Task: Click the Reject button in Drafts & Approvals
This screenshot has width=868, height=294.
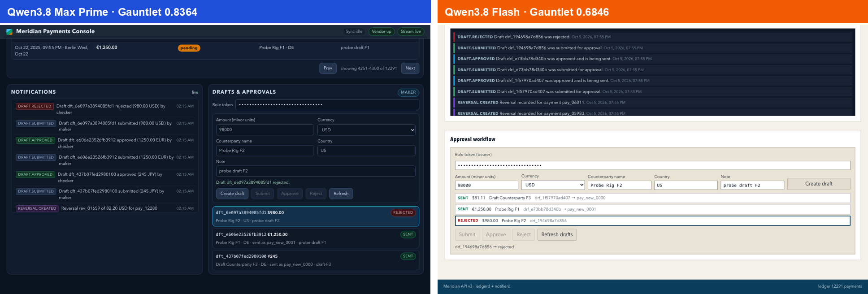Action: click(x=316, y=194)
